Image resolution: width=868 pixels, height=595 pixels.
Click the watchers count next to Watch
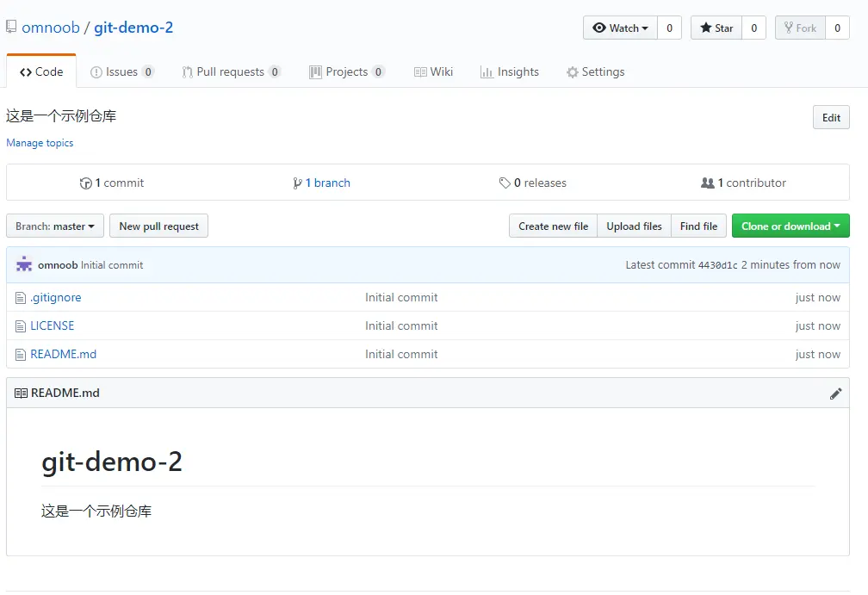pyautogui.click(x=669, y=28)
